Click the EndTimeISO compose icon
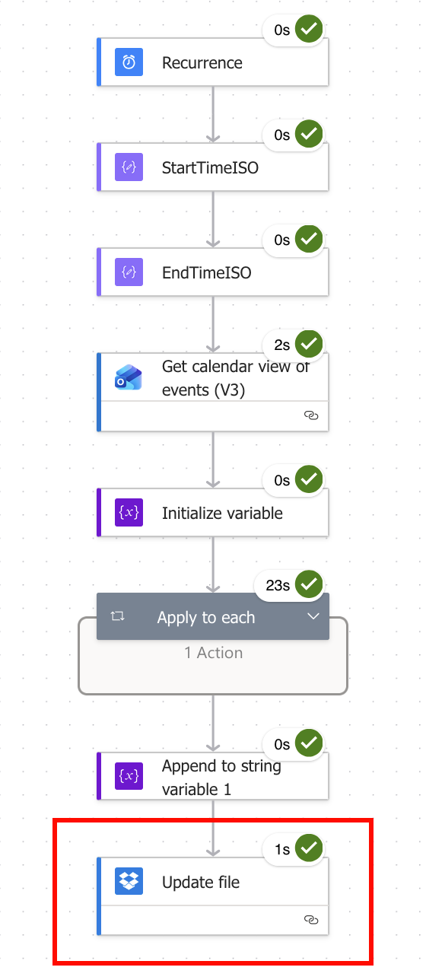 [129, 272]
